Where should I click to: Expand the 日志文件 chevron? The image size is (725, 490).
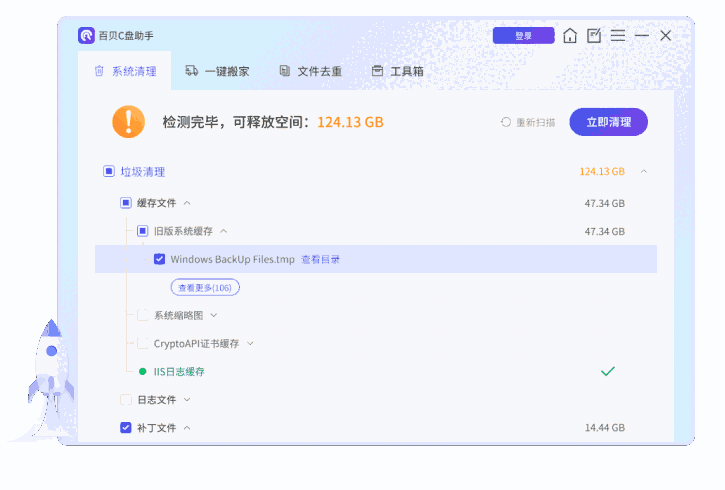click(187, 399)
